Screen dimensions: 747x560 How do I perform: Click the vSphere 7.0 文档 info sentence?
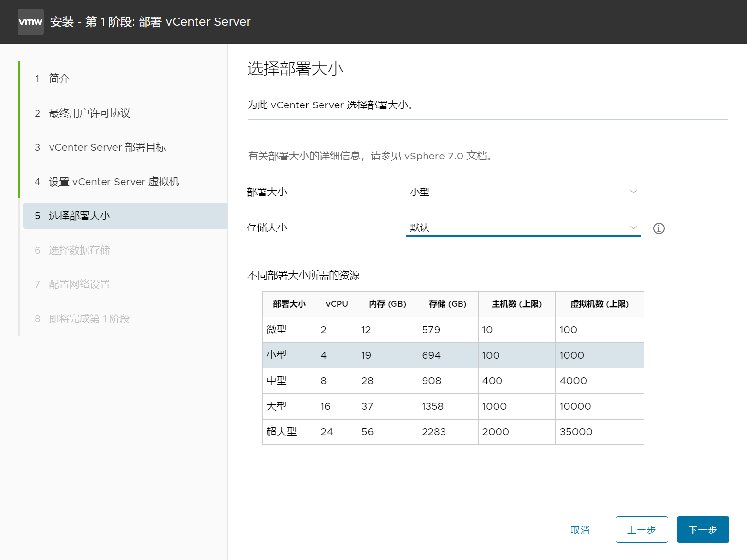pyautogui.click(x=371, y=156)
